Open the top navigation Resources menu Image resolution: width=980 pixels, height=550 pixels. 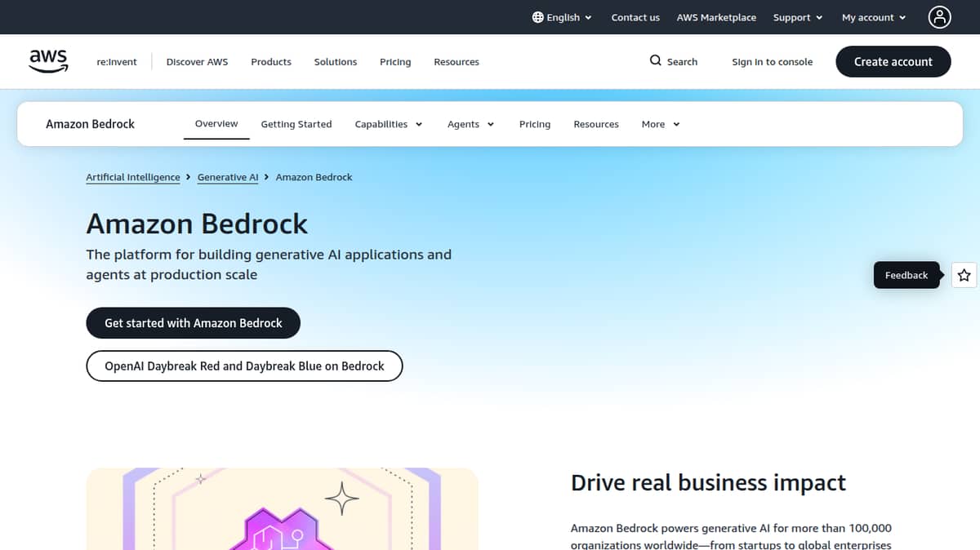coord(457,62)
